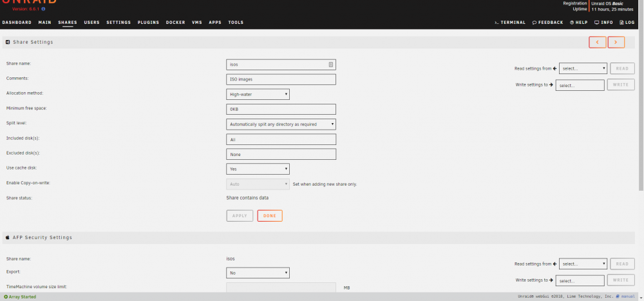Select the Shares tab
Viewport: 644px width, 301px height.
[x=68, y=23]
